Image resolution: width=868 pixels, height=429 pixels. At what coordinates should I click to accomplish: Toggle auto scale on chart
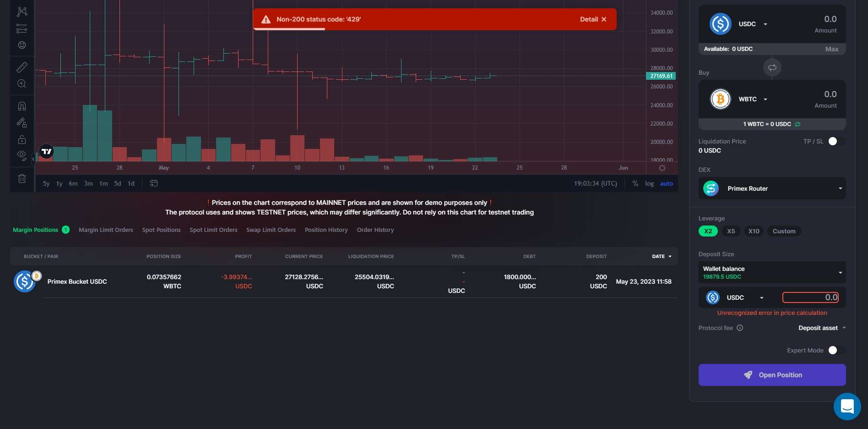coord(666,183)
